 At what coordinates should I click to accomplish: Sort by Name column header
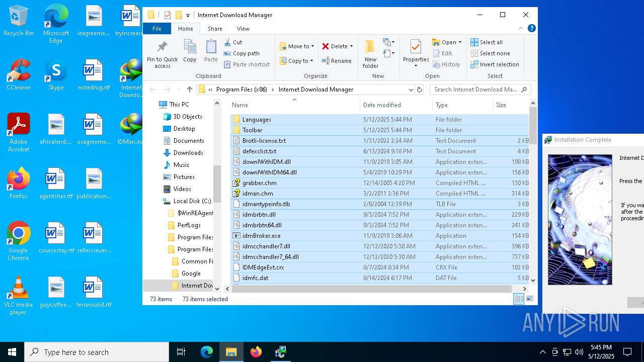pyautogui.click(x=294, y=105)
